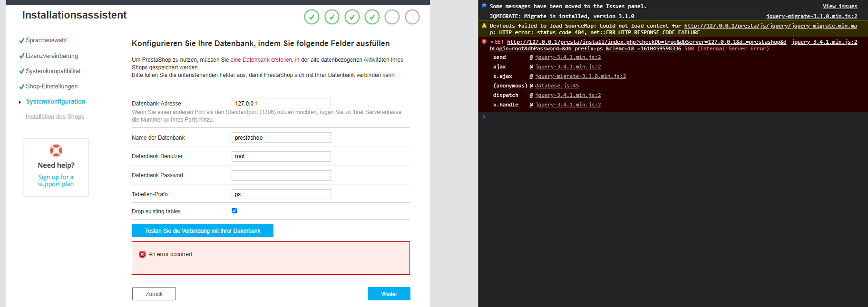
Task: Open the Systemkompatibilität step
Action: tap(53, 71)
